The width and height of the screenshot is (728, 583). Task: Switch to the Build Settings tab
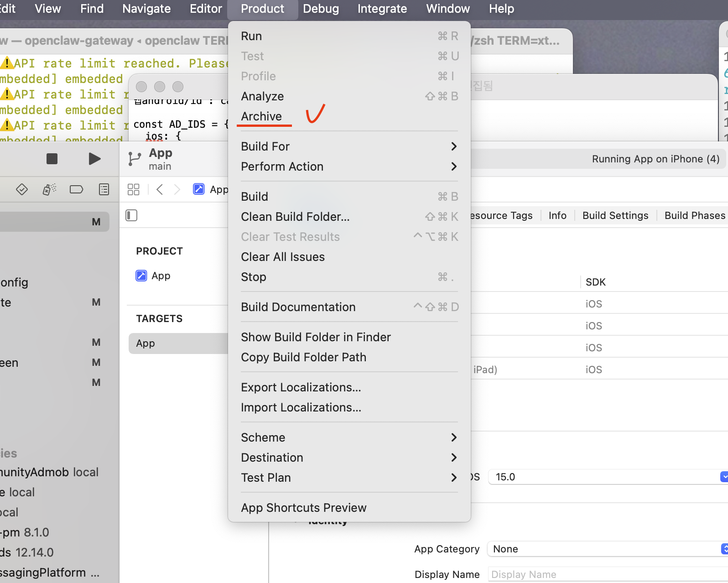615,215
